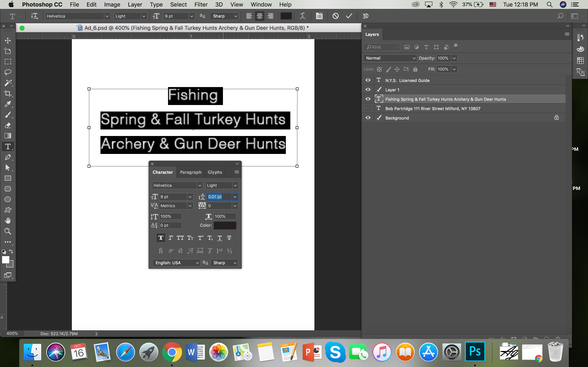
Task: Select the Crop tool
Action: pyautogui.click(x=8, y=93)
